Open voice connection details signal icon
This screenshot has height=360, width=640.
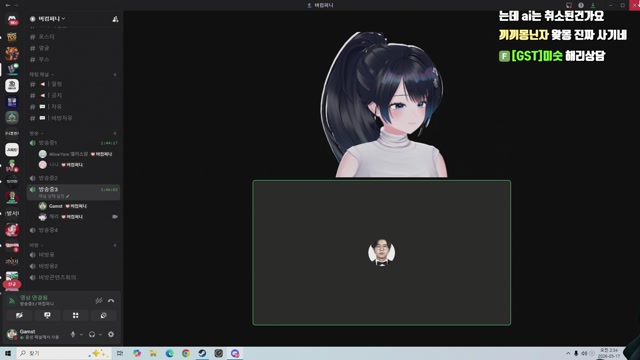(12, 301)
